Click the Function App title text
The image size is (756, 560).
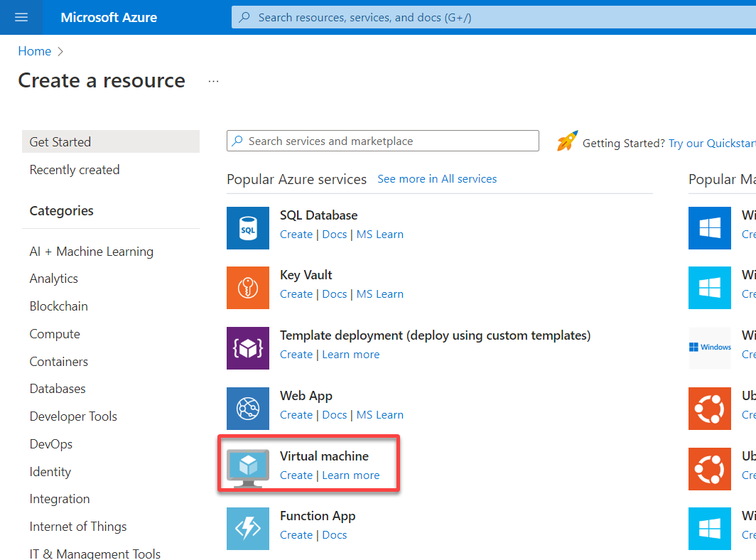click(318, 516)
